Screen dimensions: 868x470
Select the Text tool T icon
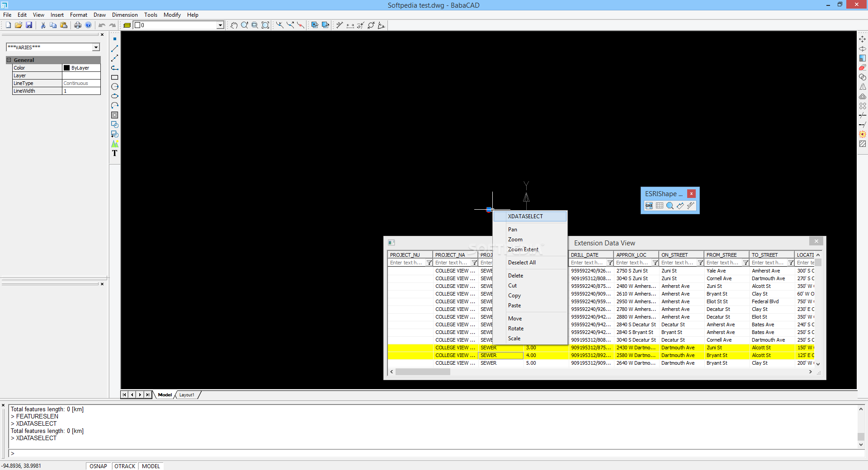click(115, 153)
